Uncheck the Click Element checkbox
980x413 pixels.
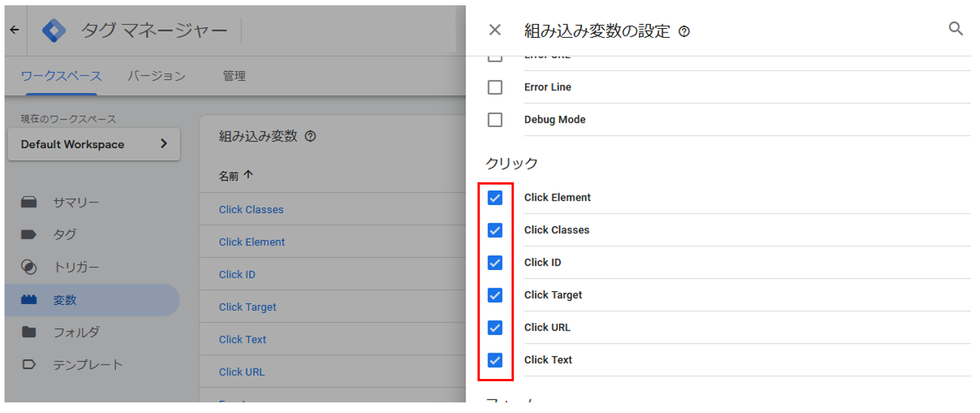495,197
